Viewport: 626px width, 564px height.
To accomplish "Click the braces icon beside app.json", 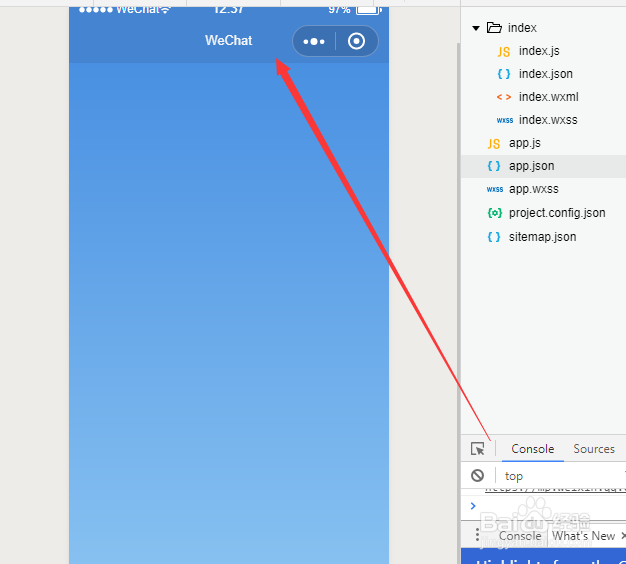I will click(x=493, y=166).
